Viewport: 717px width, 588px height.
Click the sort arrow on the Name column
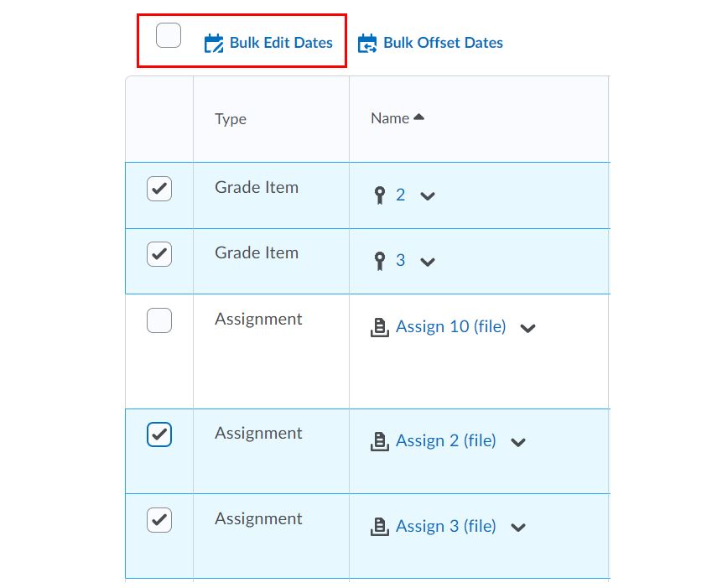419,115
